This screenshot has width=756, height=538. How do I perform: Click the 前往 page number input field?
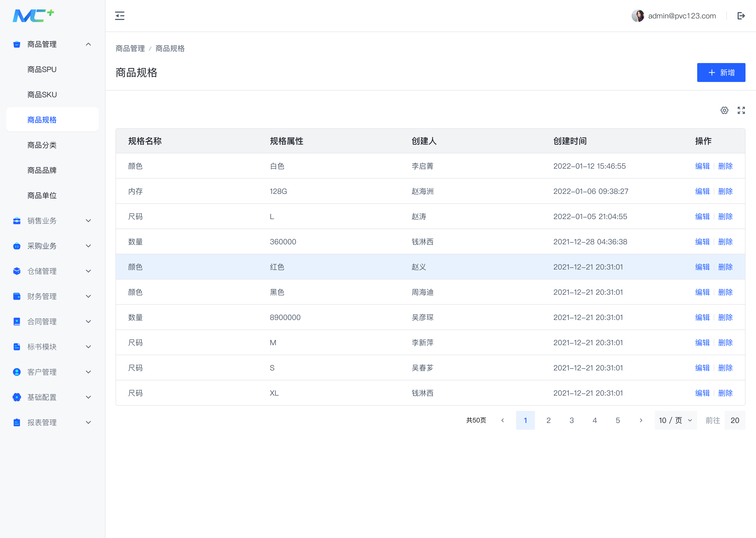click(x=735, y=420)
